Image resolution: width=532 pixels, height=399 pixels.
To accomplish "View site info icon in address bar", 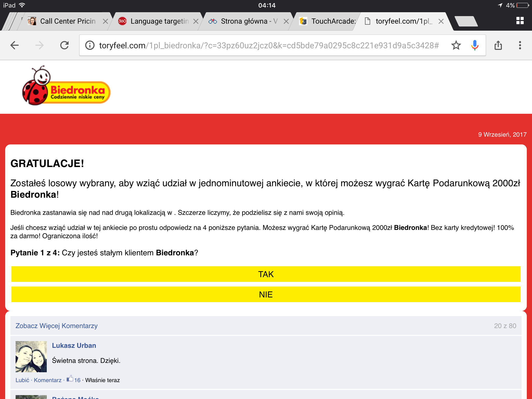I will 90,45.
